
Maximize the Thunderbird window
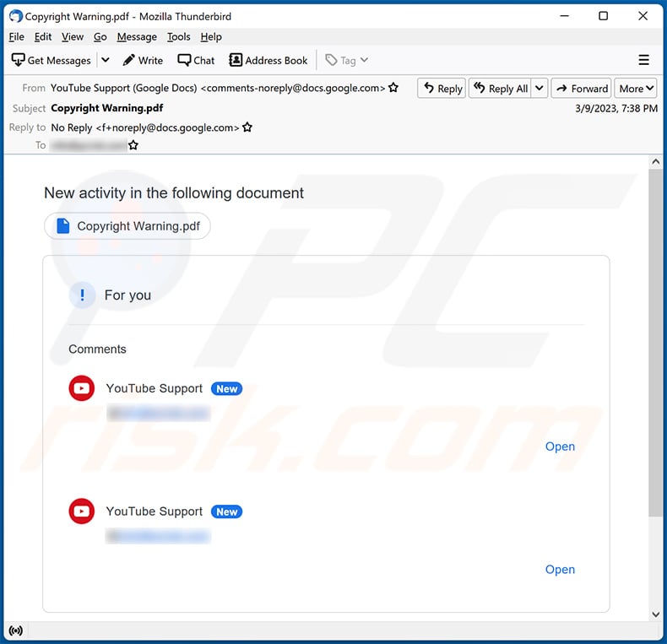point(603,16)
